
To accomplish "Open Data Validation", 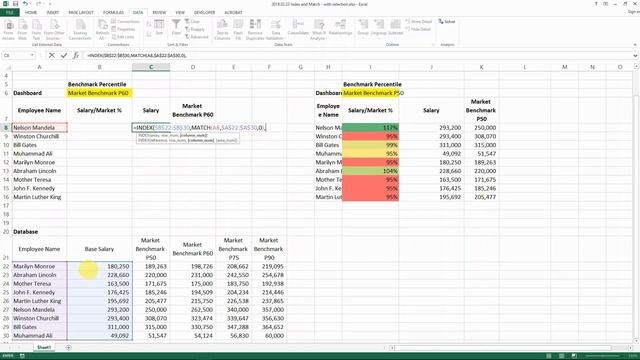I will (275, 30).
